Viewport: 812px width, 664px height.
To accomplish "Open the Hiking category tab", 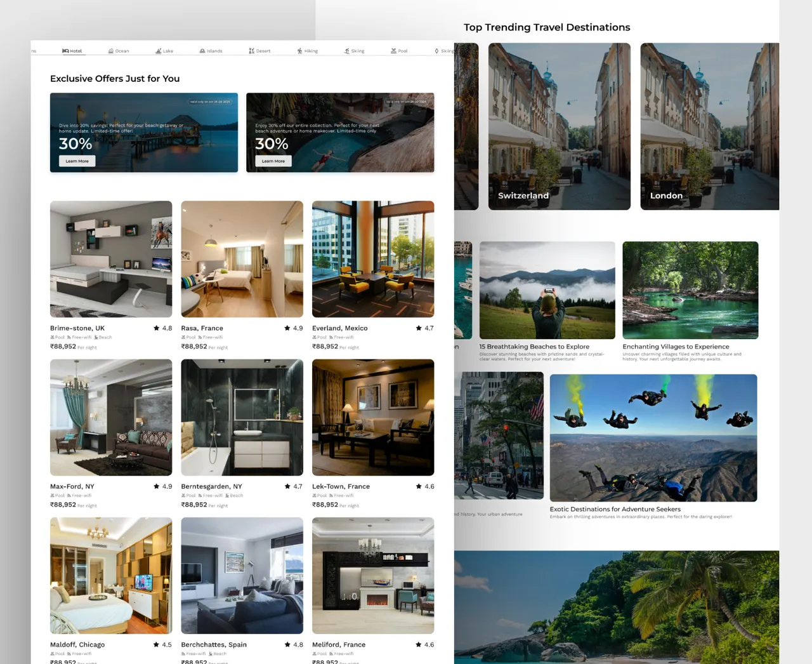I will [308, 51].
